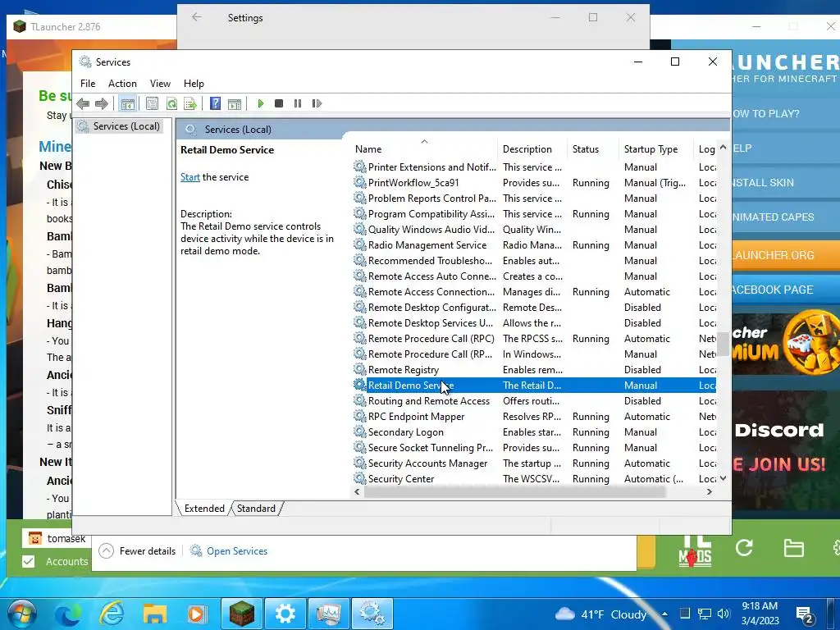Toggle the Show/Hide Action Pane toolbar icon

(235, 103)
